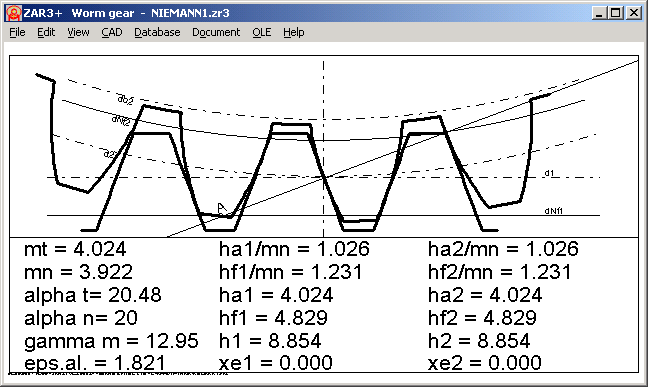Open the Database menu
The image size is (648, 387).
tap(157, 32)
